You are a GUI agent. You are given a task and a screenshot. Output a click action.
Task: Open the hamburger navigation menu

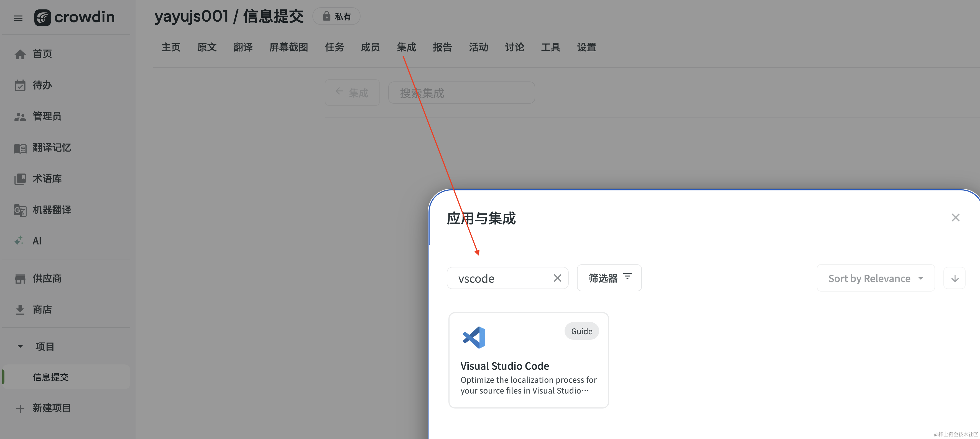pos(18,18)
